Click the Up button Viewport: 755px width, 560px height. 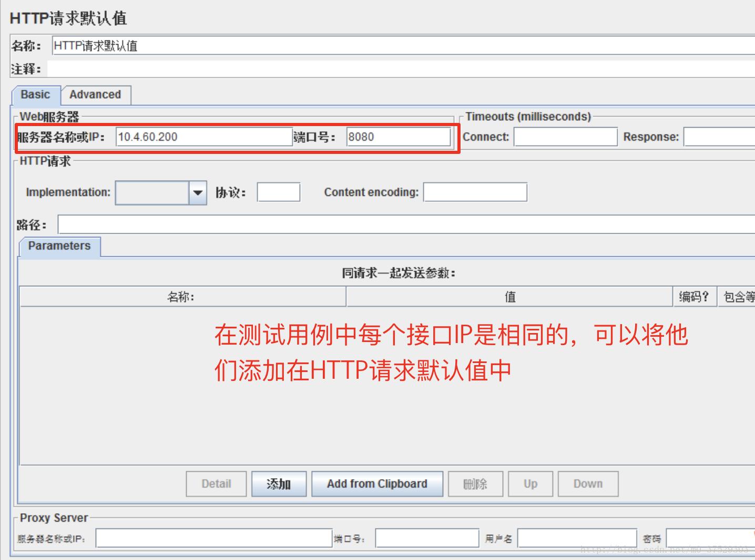pos(530,483)
